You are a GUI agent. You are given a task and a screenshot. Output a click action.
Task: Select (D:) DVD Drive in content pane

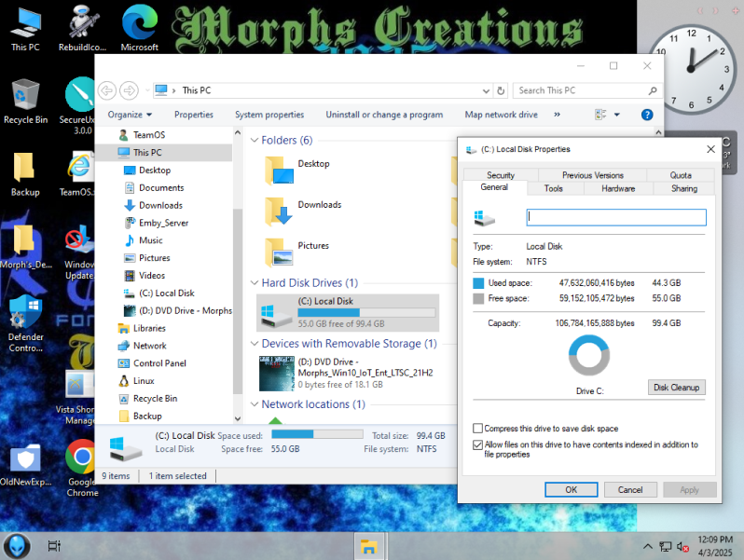click(348, 373)
